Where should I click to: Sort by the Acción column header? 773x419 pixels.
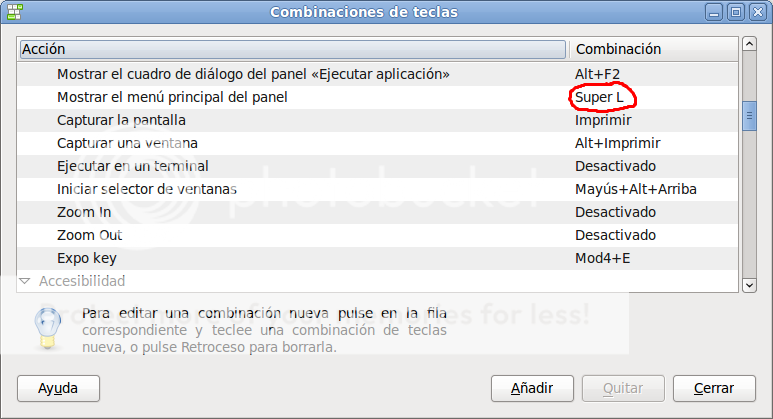click(292, 49)
